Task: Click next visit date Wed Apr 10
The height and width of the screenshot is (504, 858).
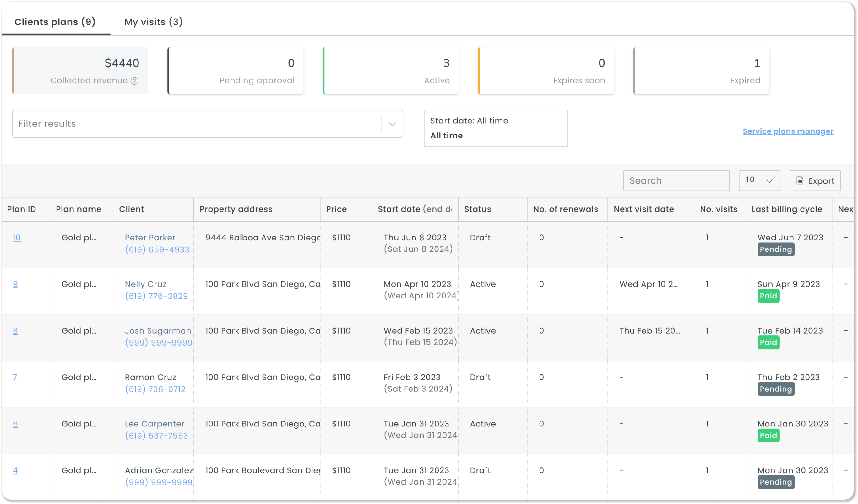Action: (x=649, y=284)
